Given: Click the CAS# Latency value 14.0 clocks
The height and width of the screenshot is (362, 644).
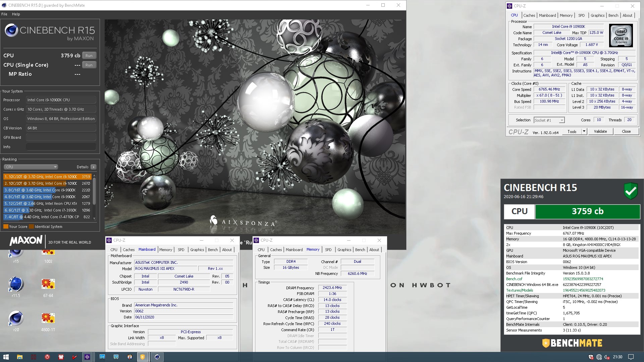Looking at the screenshot, I should 332,300.
